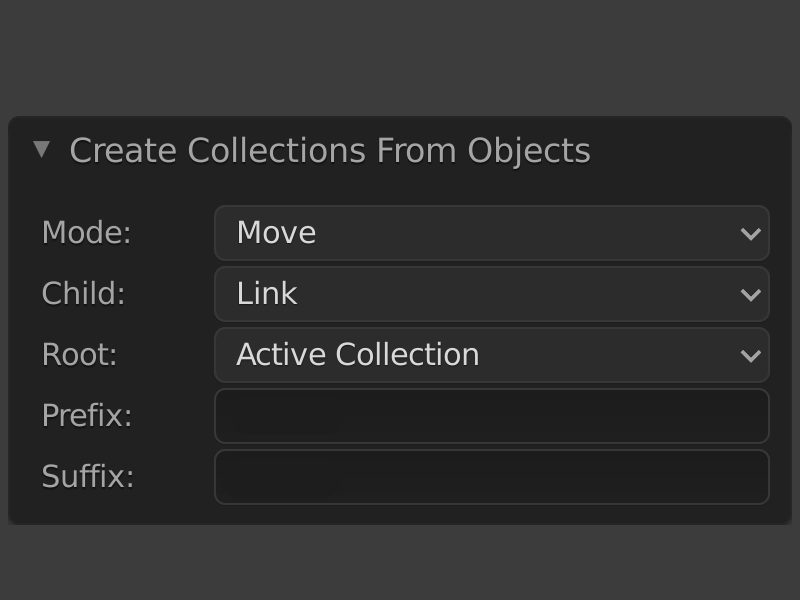Viewport: 800px width, 600px height.
Task: Click the disclosure triangle next to the panel title
Action: tap(40, 150)
